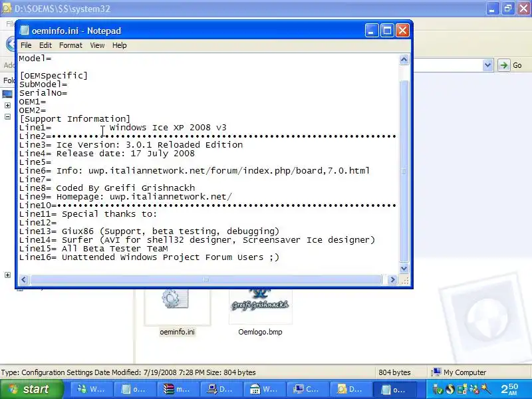Viewport: 532px width, 399px height.
Task: Click the Notepad title bar icon
Action: click(x=24, y=31)
